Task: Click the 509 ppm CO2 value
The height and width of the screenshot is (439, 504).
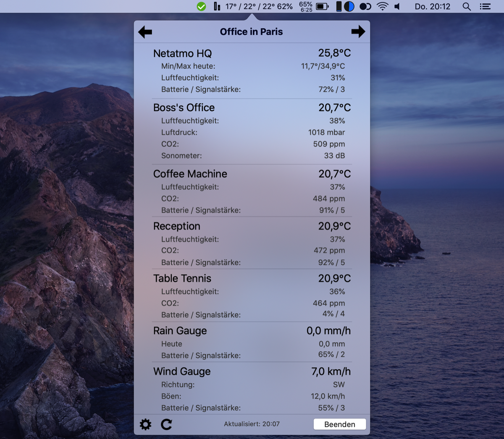Action: (x=329, y=144)
